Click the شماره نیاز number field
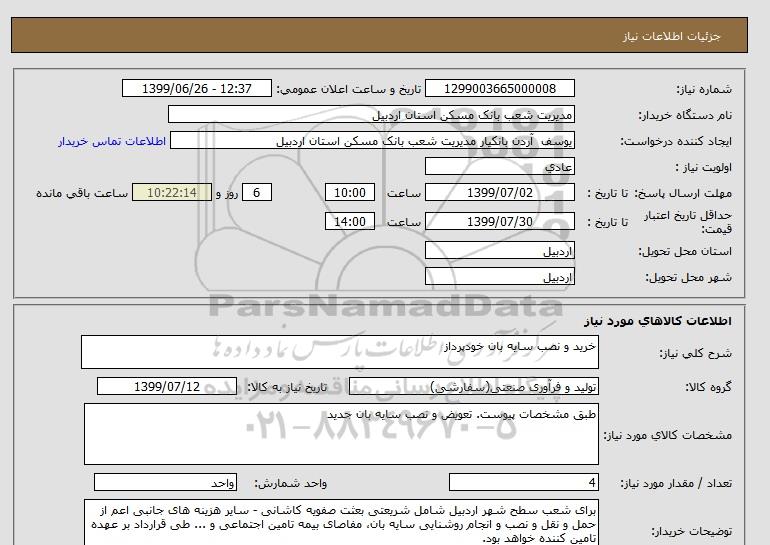Screen dimensions: 770x545 coord(500,88)
